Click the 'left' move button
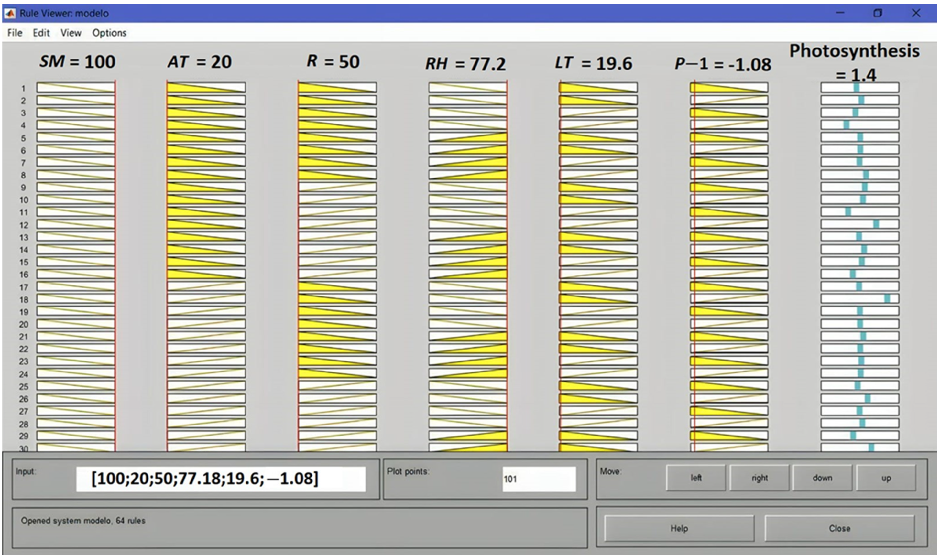The height and width of the screenshot is (560, 940). tap(695, 478)
